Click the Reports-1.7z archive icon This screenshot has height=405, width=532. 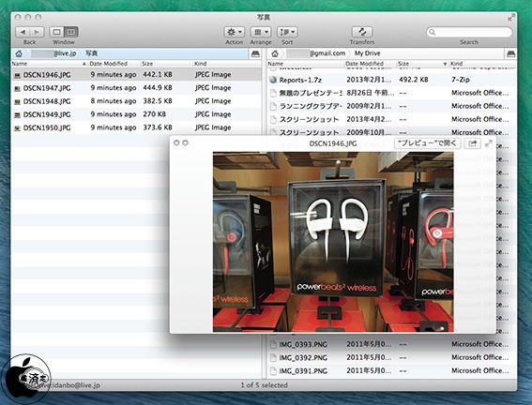[x=273, y=80]
